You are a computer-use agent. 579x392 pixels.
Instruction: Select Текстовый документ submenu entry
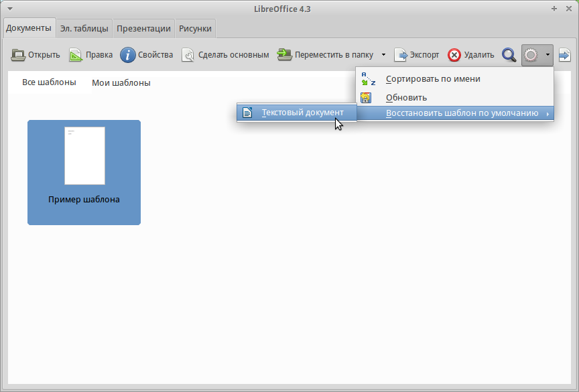tap(302, 113)
